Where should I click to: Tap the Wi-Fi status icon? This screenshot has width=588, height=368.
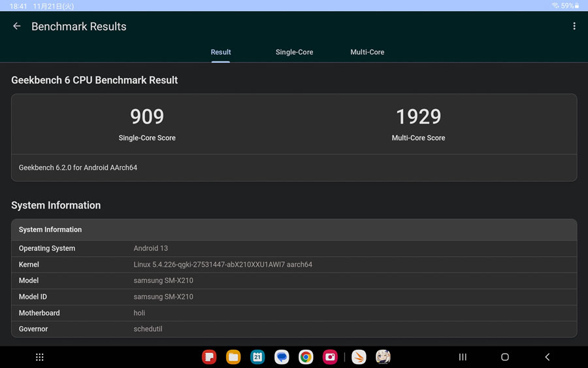click(555, 6)
